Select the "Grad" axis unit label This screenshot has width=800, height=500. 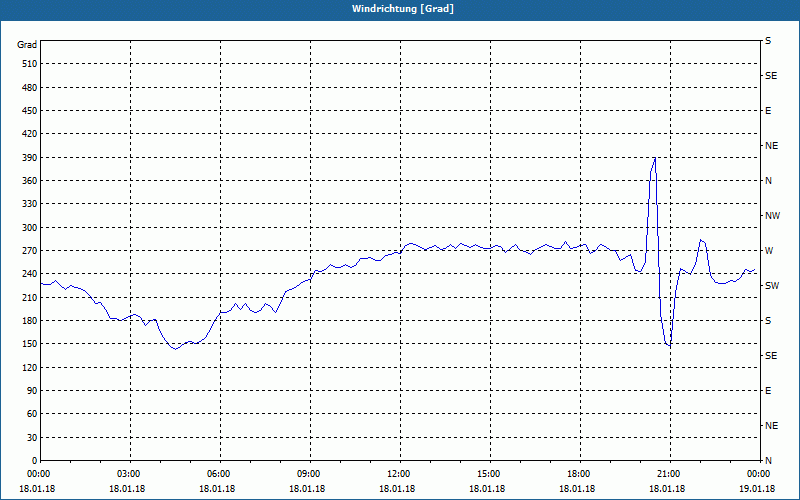click(x=27, y=45)
